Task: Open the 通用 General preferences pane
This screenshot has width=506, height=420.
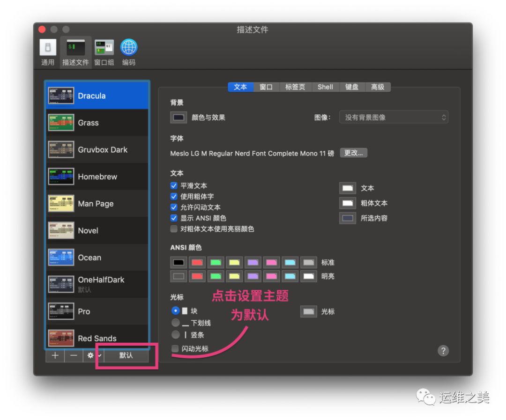Action: (x=48, y=52)
